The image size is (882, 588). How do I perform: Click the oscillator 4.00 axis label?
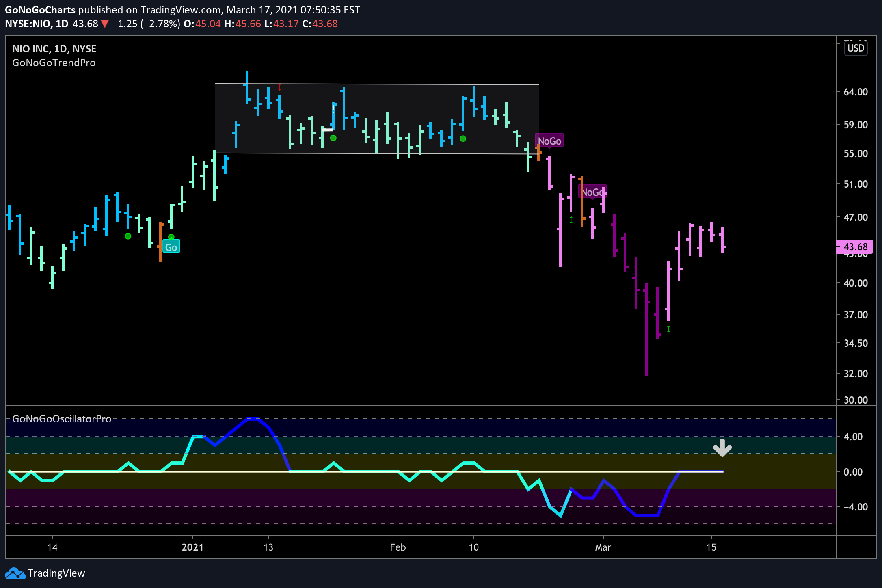(x=853, y=437)
